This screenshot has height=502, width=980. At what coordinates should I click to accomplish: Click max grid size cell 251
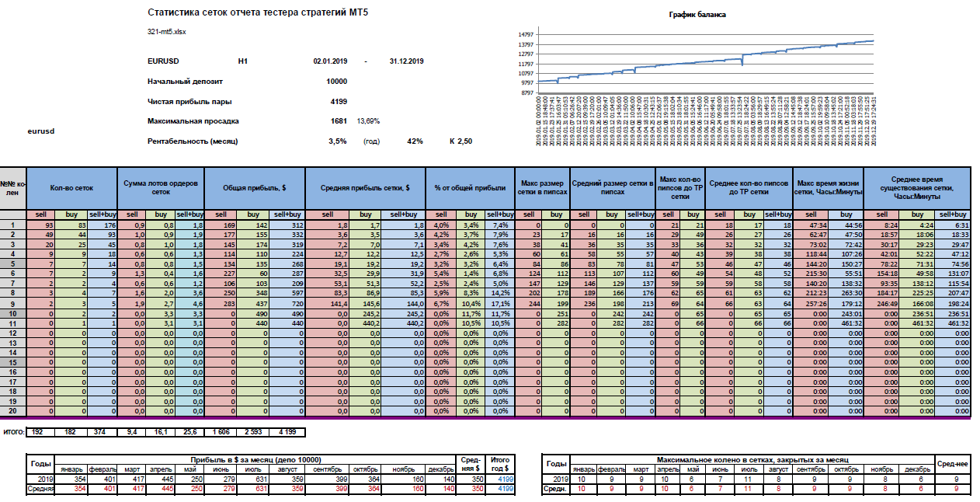point(556,312)
